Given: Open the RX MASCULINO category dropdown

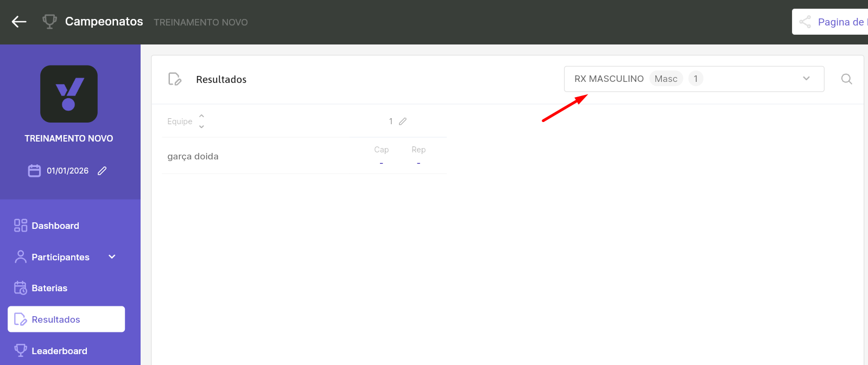Looking at the screenshot, I should click(694, 79).
